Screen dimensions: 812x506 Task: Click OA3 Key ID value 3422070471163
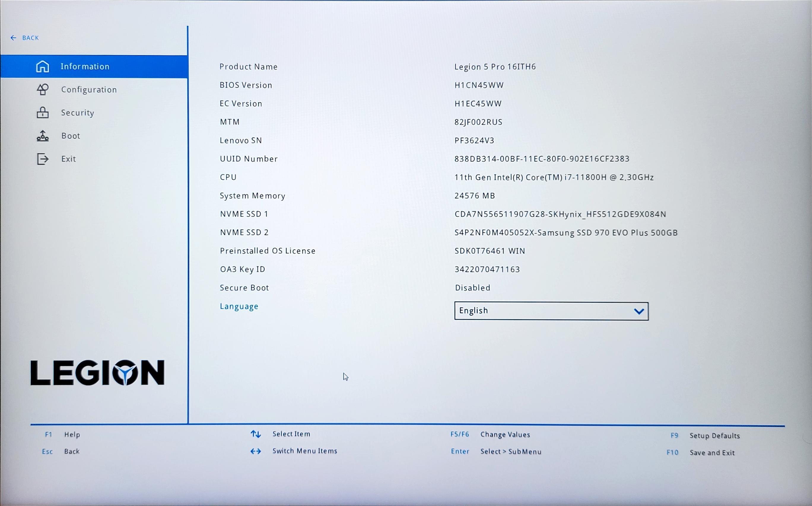point(487,269)
